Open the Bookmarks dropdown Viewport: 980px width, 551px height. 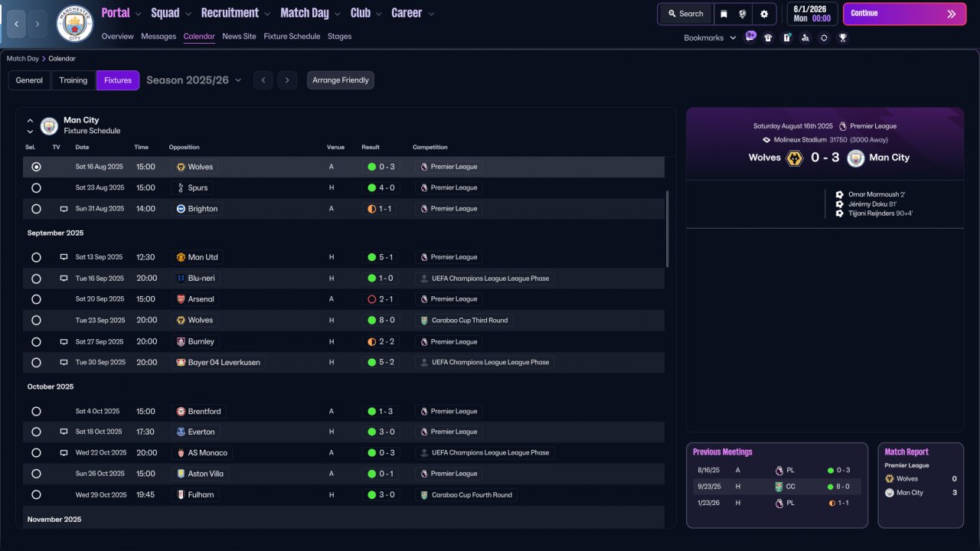710,37
